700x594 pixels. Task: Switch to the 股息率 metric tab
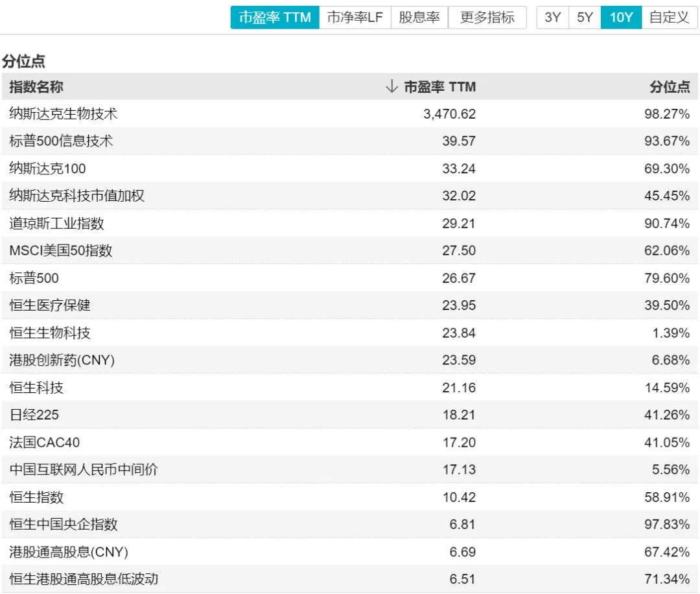pos(419,18)
